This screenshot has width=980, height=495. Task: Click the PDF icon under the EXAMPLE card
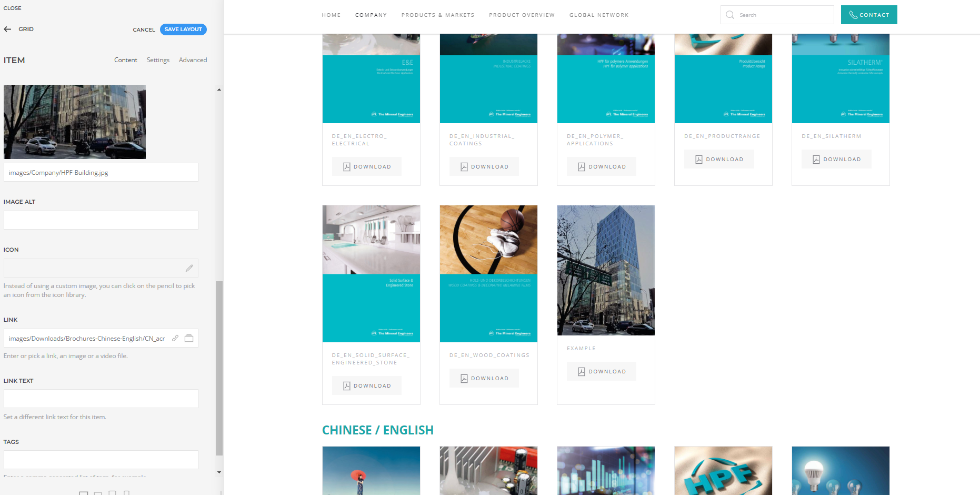coord(582,372)
